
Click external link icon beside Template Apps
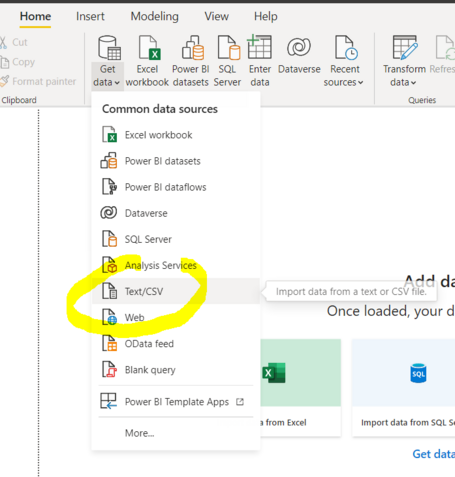coord(240,402)
